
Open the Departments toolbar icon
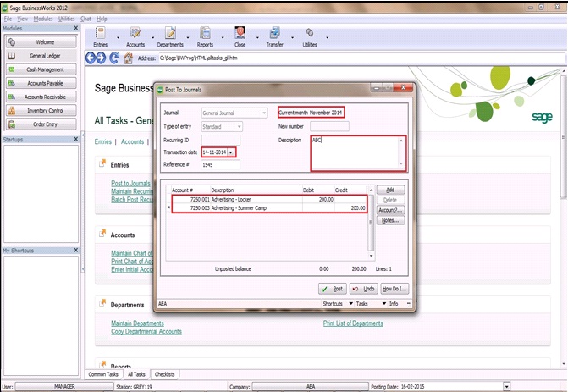(x=170, y=37)
